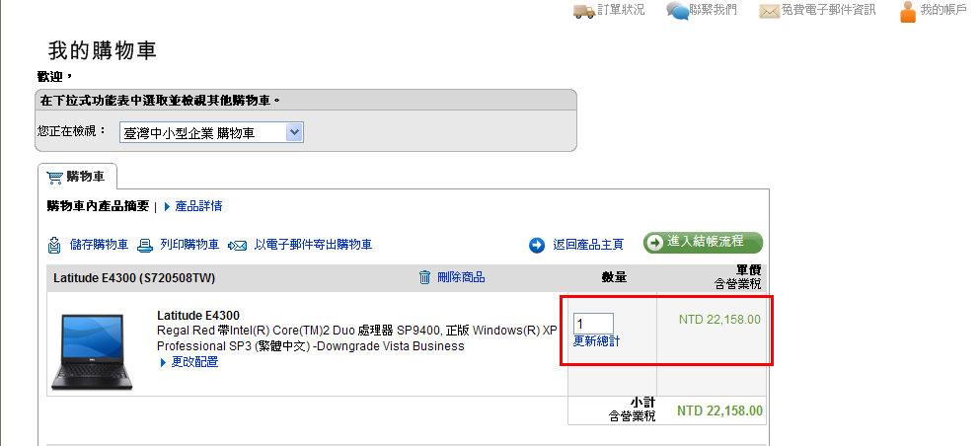This screenshot has height=446, width=980.
Task: Click the Latitude E4300 laptop thumbnail
Action: point(91,351)
